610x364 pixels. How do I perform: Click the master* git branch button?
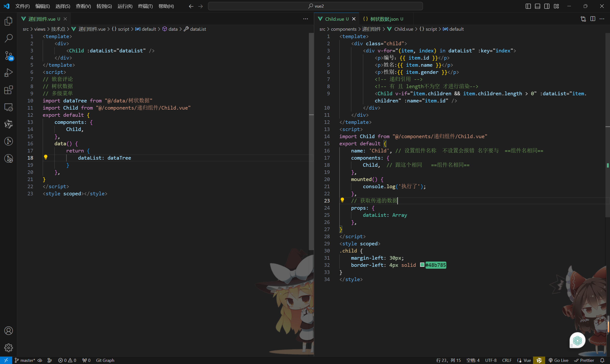(25, 360)
